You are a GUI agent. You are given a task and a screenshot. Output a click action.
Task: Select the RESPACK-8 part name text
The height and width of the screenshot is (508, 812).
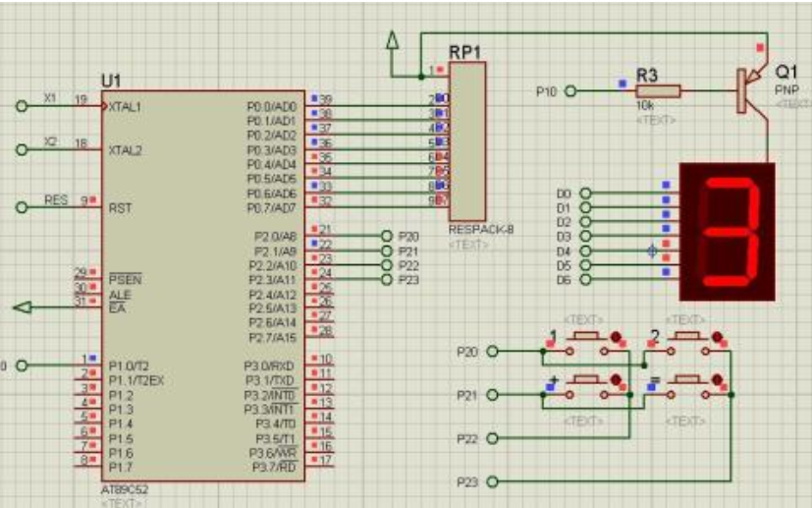[x=481, y=229]
